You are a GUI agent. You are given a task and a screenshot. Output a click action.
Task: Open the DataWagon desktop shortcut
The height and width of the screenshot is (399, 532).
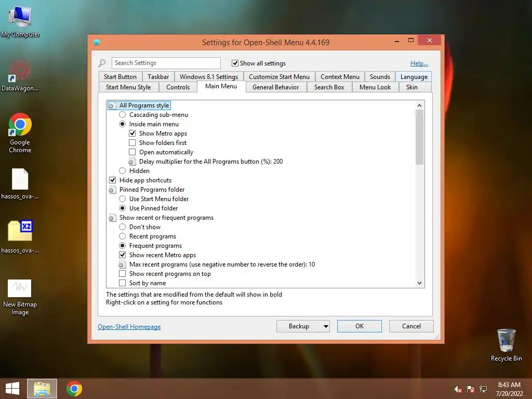pyautogui.click(x=20, y=75)
